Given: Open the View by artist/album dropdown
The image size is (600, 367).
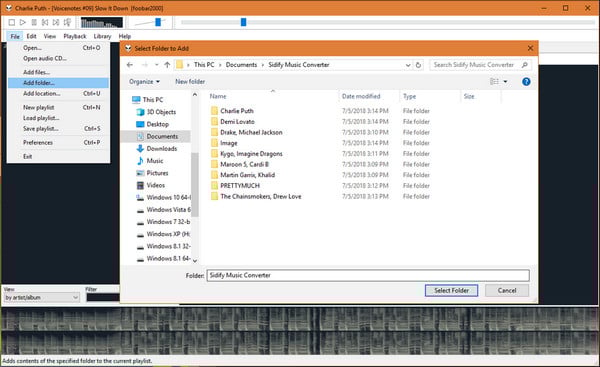Looking at the screenshot, I should (42, 298).
